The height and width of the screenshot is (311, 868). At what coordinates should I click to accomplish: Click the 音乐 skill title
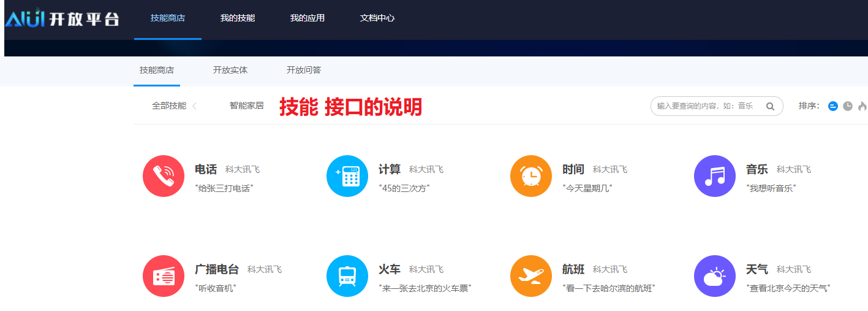[757, 169]
